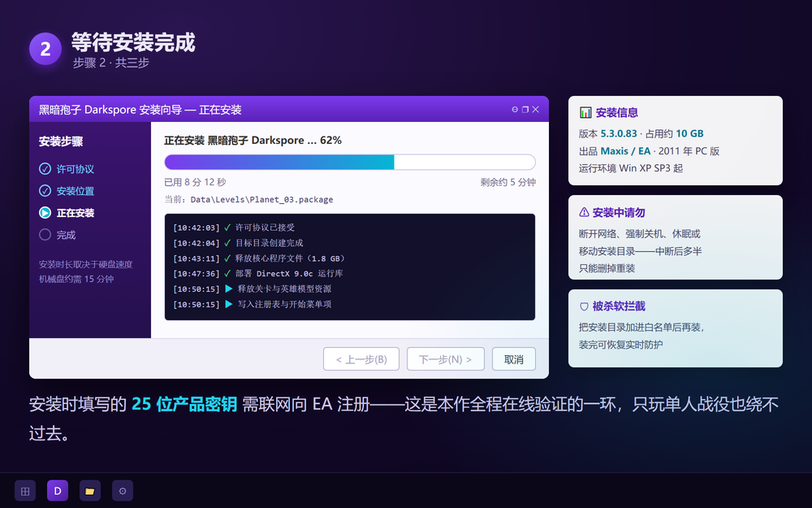Click the green check on DirectX 9.0c log
Image resolution: width=812 pixels, height=508 pixels.
tap(227, 273)
